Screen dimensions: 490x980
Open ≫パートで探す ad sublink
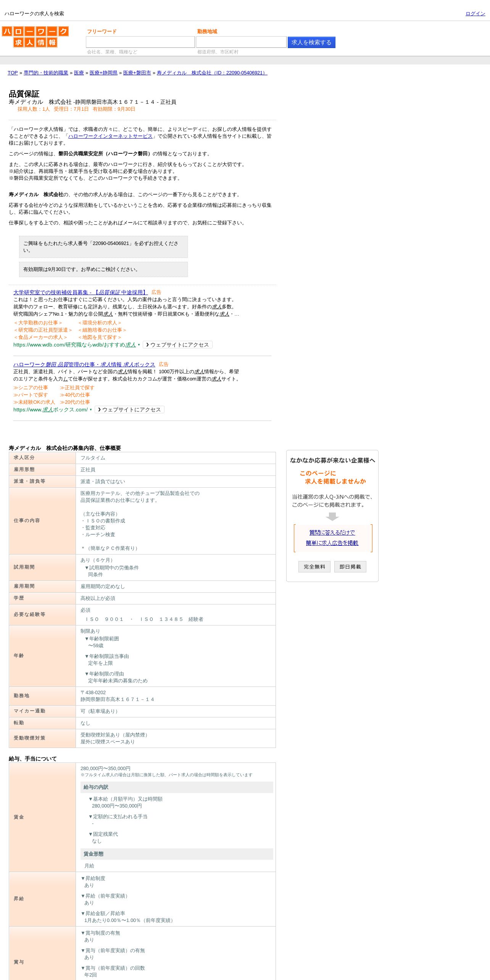(31, 395)
